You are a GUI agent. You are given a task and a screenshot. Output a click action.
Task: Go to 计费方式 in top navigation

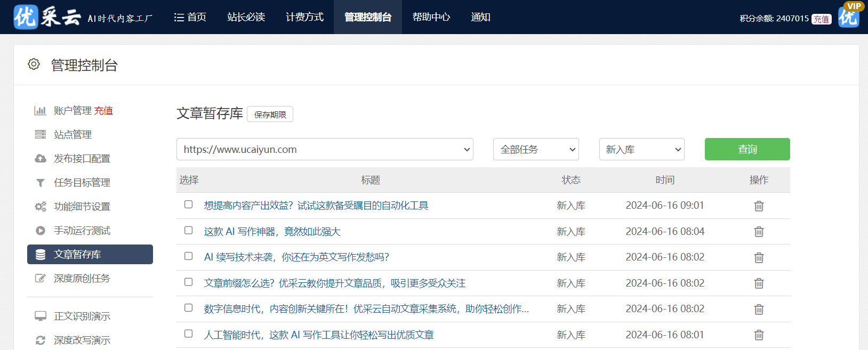click(304, 17)
